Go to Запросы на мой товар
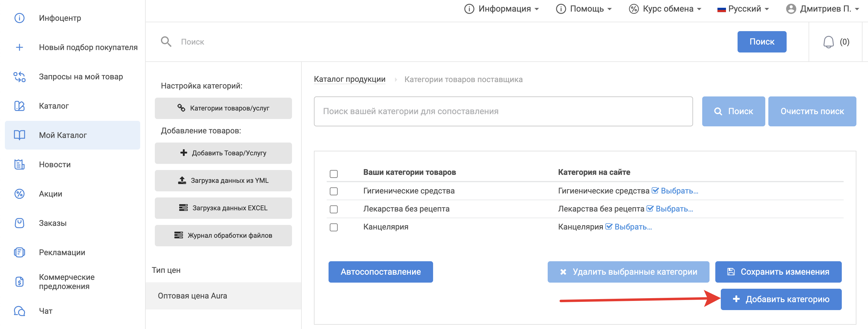The width and height of the screenshot is (868, 329). coord(80,77)
